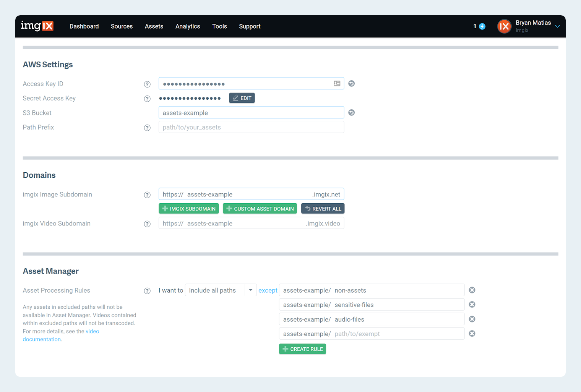Revert the S3 Bucket field
This screenshot has width=581, height=392.
tap(352, 112)
